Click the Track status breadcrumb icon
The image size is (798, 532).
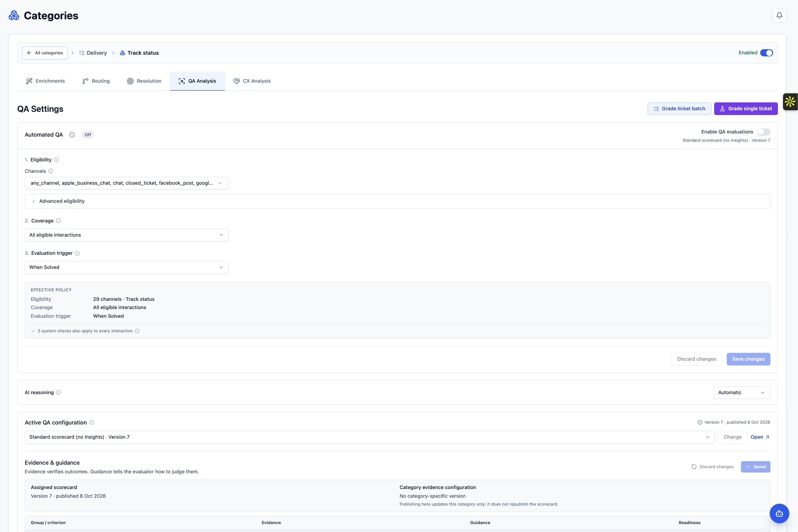click(122, 53)
